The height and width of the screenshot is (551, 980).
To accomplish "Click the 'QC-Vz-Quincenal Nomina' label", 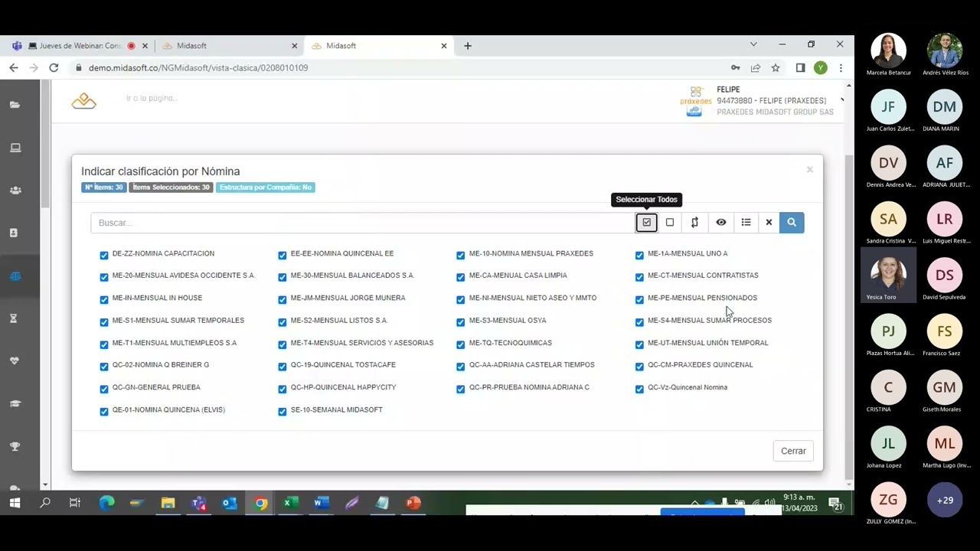I will (688, 387).
